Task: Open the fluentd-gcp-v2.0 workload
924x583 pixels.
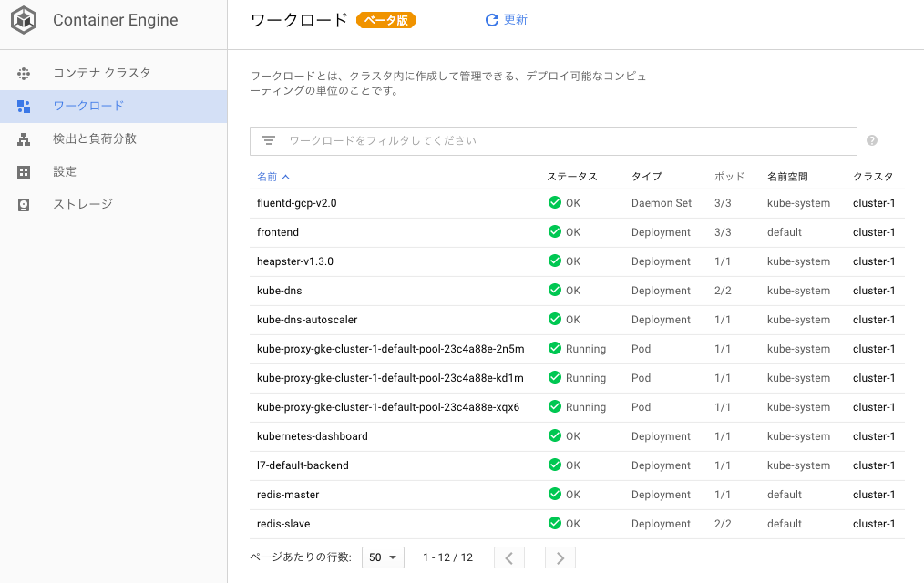Action: coord(296,203)
